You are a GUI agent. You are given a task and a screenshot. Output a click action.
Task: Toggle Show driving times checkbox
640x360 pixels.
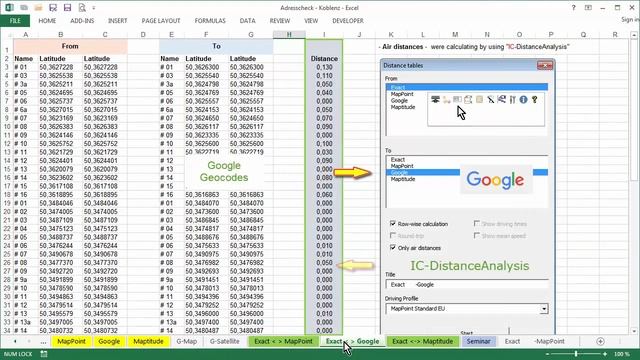pos(476,223)
